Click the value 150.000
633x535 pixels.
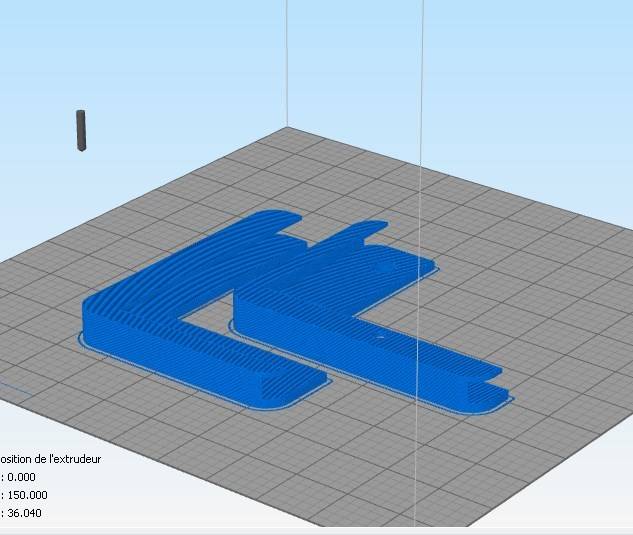[x=27, y=495]
